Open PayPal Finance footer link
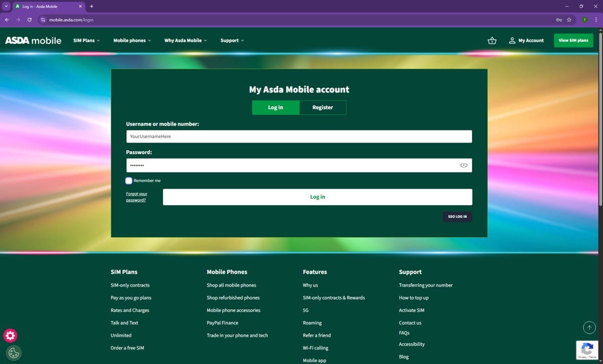This screenshot has height=364, width=603. [222, 323]
